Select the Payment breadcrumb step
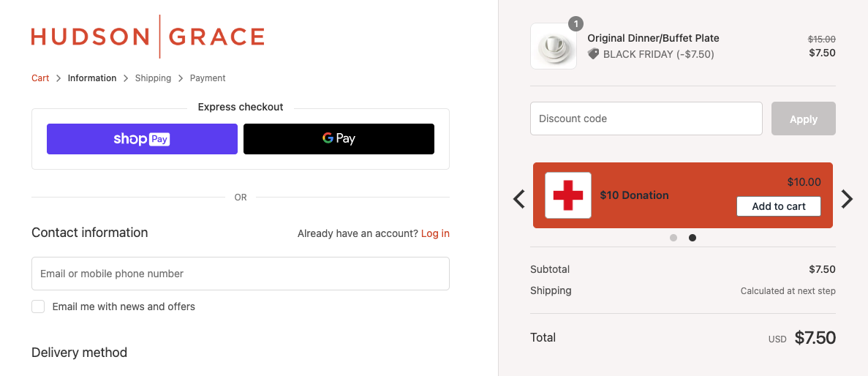The width and height of the screenshot is (868, 376). pyautogui.click(x=208, y=78)
